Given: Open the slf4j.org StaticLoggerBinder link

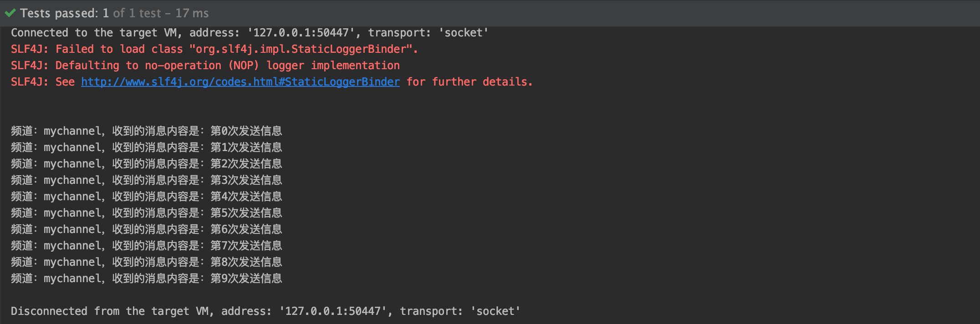Looking at the screenshot, I should point(240,82).
